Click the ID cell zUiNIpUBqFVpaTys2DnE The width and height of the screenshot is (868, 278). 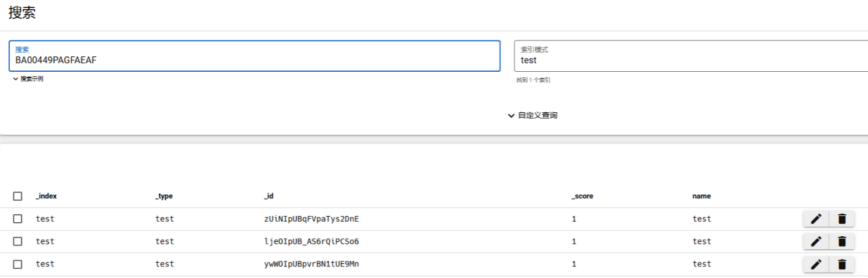(x=311, y=219)
